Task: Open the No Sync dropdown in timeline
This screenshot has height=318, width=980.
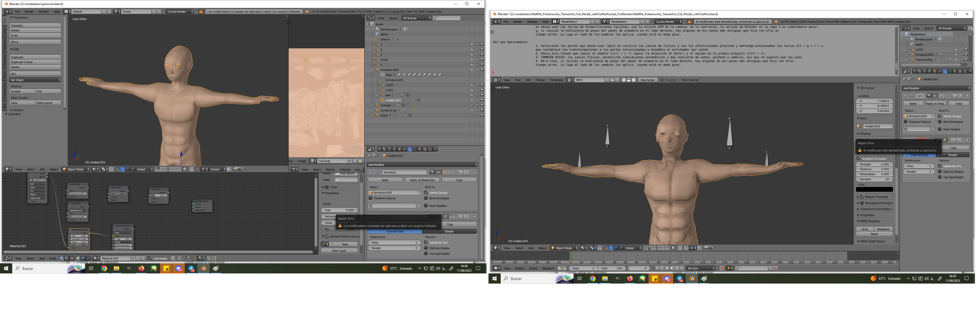Action: pos(701,269)
